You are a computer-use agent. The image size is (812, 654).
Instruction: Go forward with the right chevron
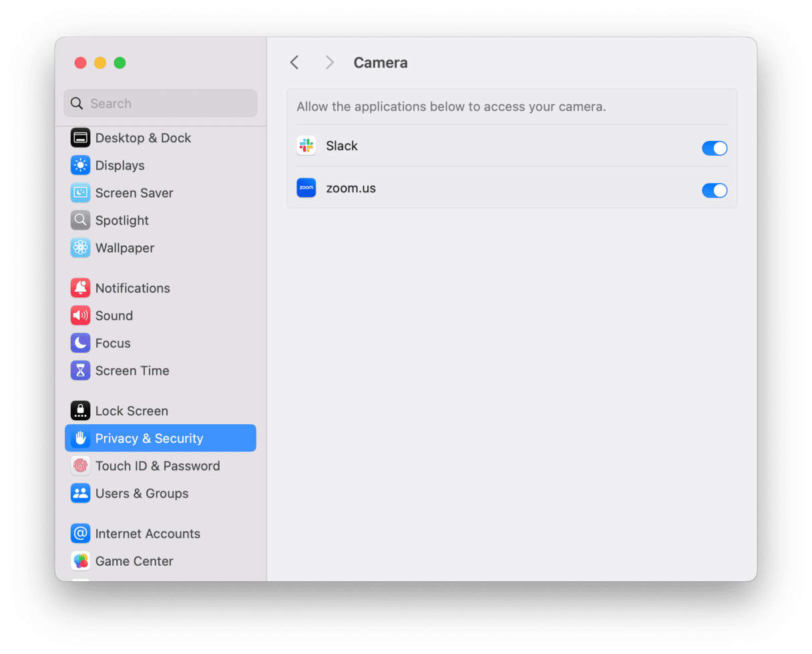329,63
